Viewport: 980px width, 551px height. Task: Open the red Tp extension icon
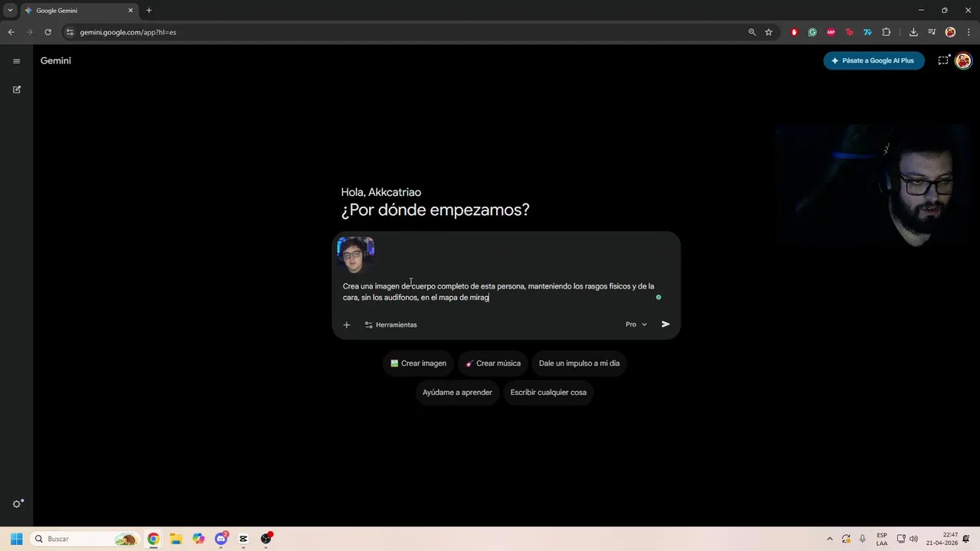coord(849,32)
